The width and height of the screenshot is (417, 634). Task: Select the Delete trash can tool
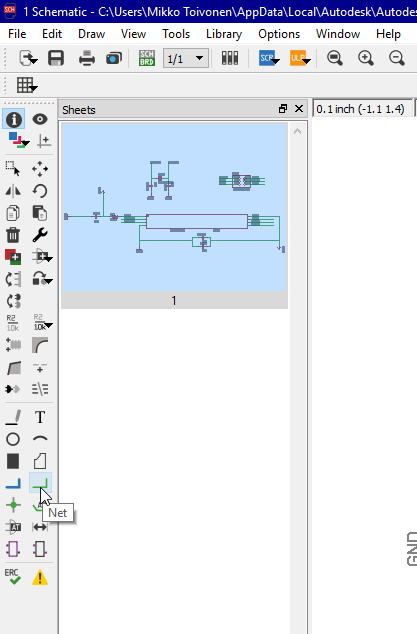pos(13,235)
